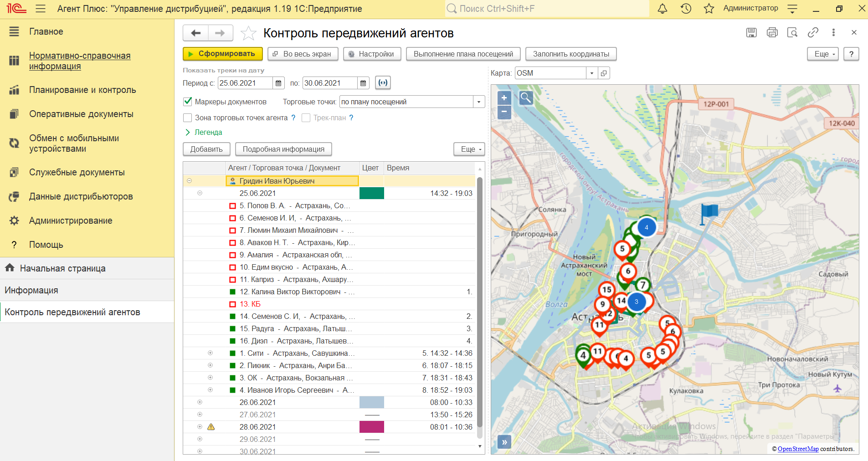The height and width of the screenshot is (461, 868).
Task: Open the 1C main menu hamburger icon
Action: (x=41, y=9)
